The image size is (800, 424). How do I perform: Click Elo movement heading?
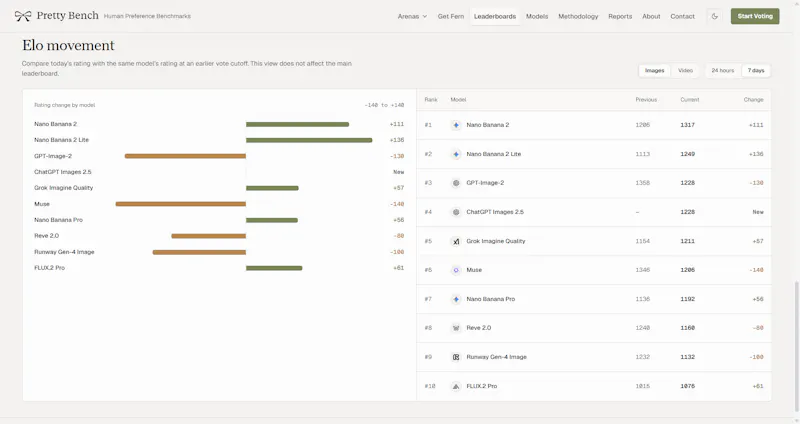point(68,45)
